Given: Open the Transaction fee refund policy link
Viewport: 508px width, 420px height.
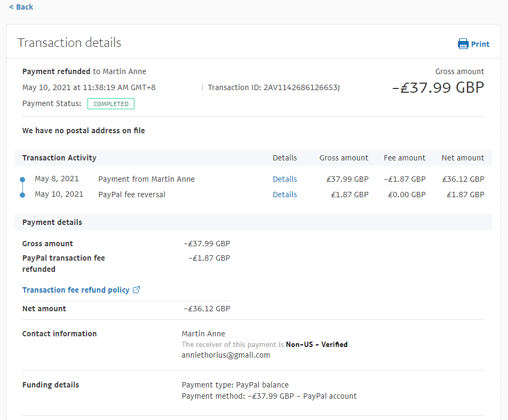Looking at the screenshot, I should pyautogui.click(x=76, y=290).
